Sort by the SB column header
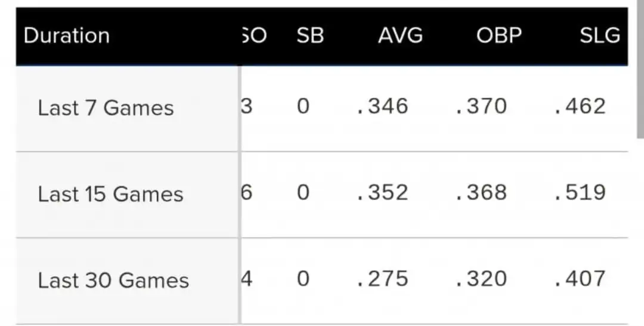 pos(310,36)
